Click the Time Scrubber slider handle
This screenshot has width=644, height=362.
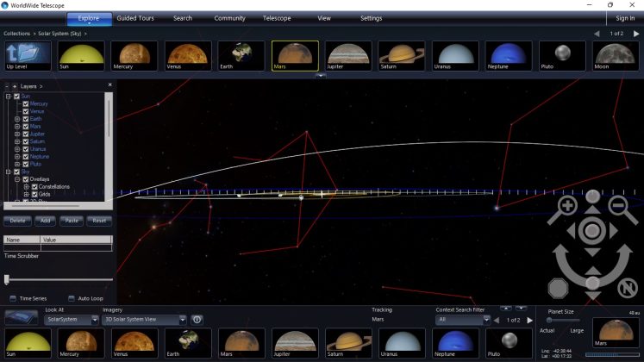[7, 279]
